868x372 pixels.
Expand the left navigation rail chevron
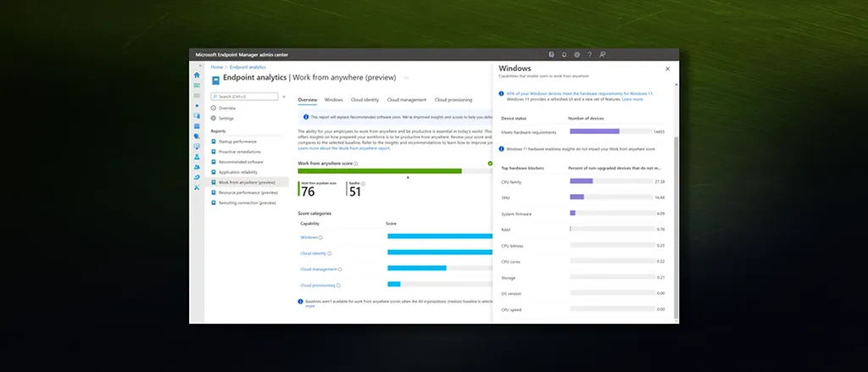point(200,65)
